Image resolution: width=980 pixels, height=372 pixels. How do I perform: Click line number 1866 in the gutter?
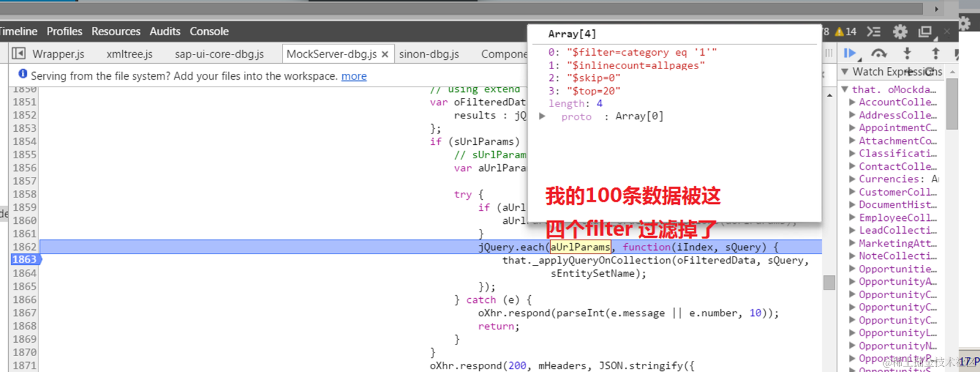25,299
